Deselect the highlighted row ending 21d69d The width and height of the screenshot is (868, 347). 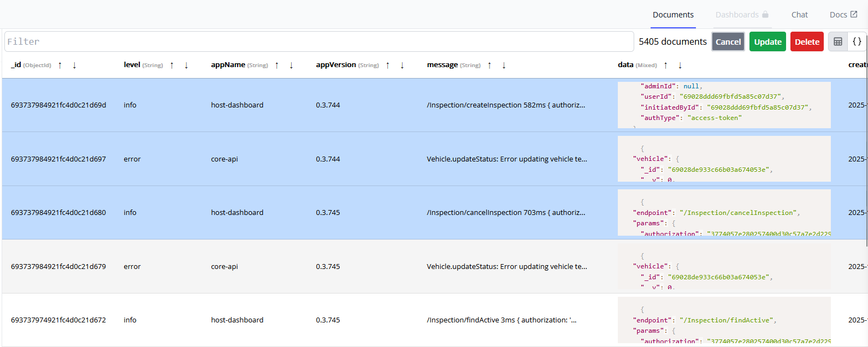(58, 105)
